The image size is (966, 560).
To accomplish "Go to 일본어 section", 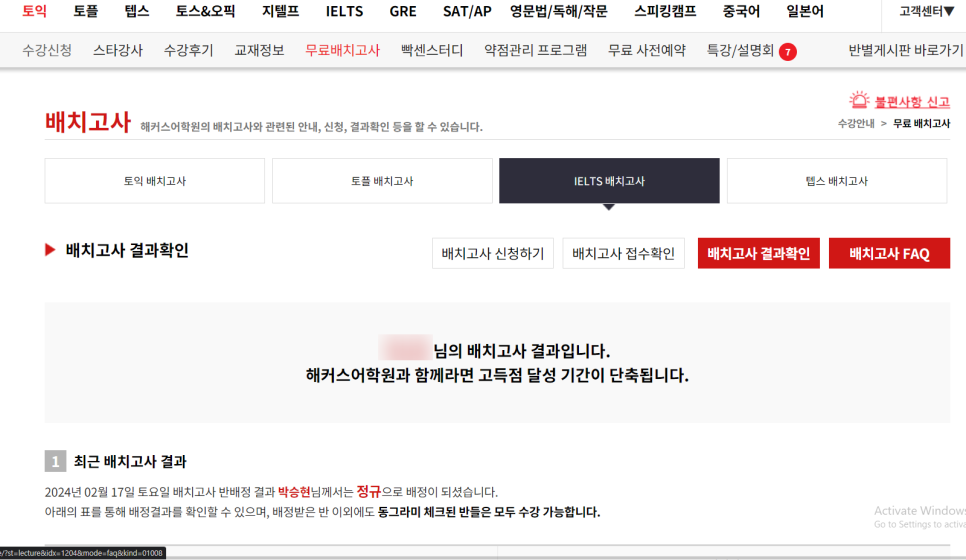I will (x=805, y=11).
